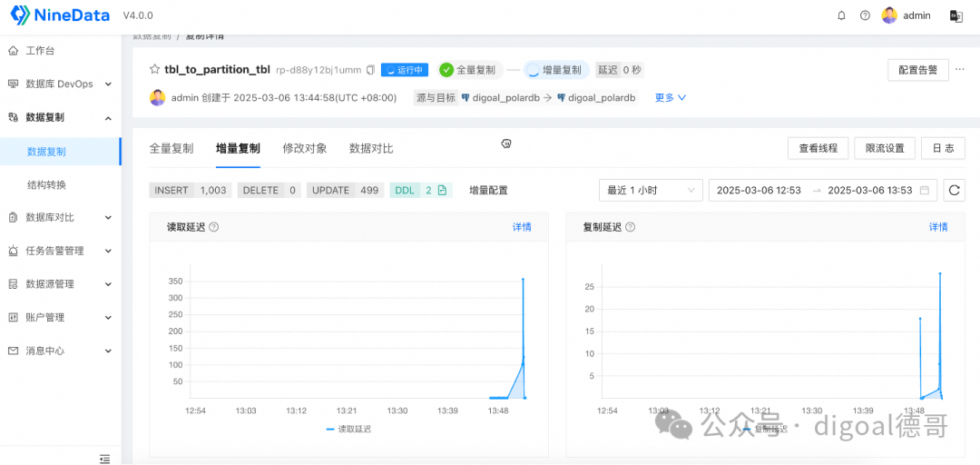Screen dimensions: 980x465
Task: Open the 最近 1 小时 time range dropdown
Action: (x=650, y=190)
